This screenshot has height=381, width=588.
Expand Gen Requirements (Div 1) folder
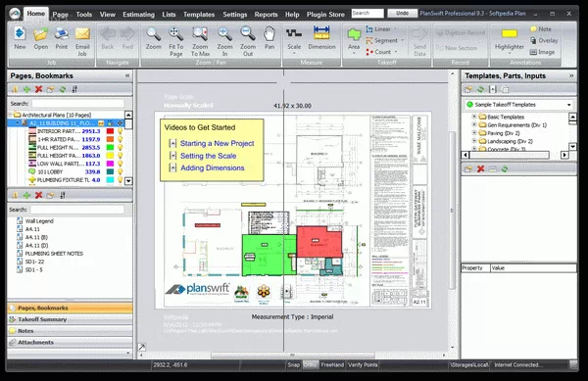coord(474,124)
